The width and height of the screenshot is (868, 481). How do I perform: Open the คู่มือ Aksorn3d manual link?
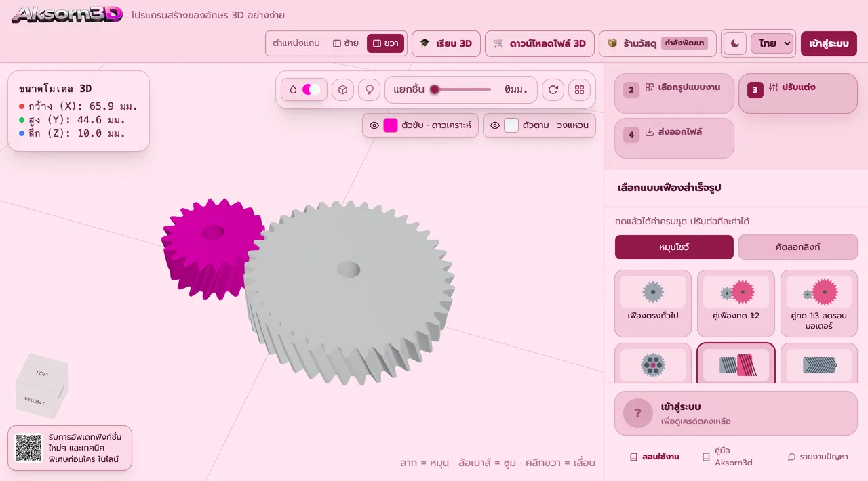(728, 457)
